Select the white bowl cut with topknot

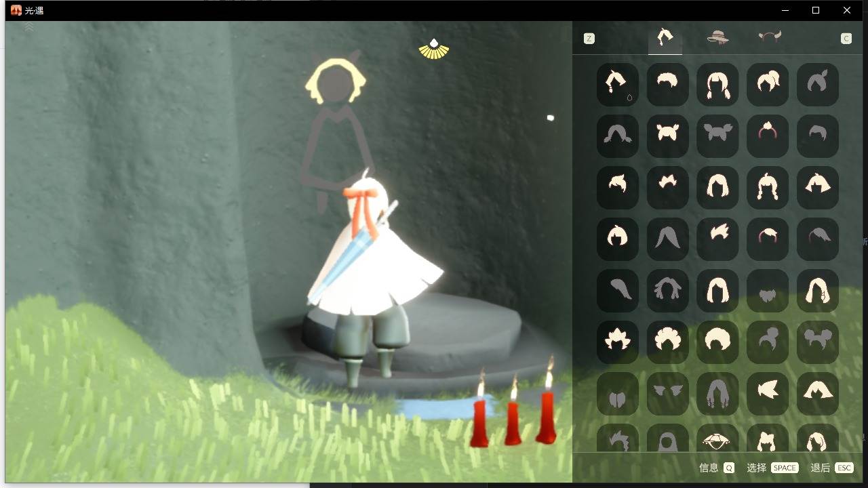click(618, 239)
